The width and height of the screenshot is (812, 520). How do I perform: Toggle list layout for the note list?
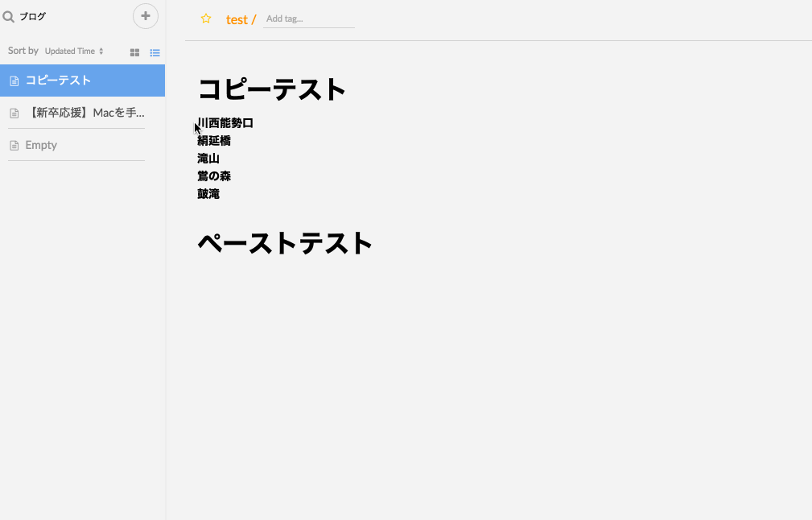155,52
